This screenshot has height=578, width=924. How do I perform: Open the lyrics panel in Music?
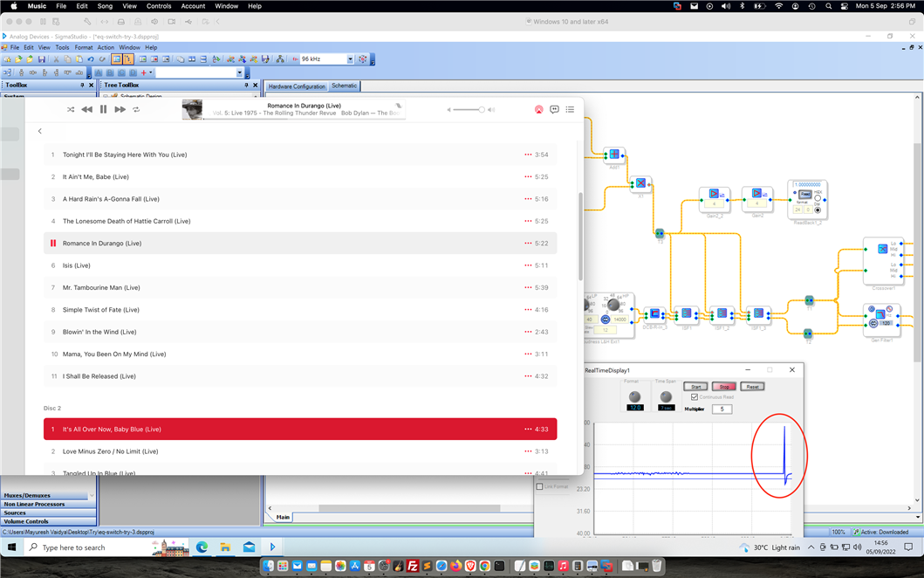coord(554,109)
